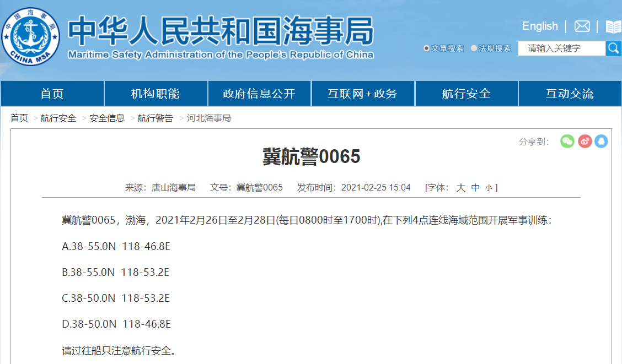Viewport: 622px width, 364px height.
Task: Share article to WeChat
Action: pyautogui.click(x=567, y=142)
